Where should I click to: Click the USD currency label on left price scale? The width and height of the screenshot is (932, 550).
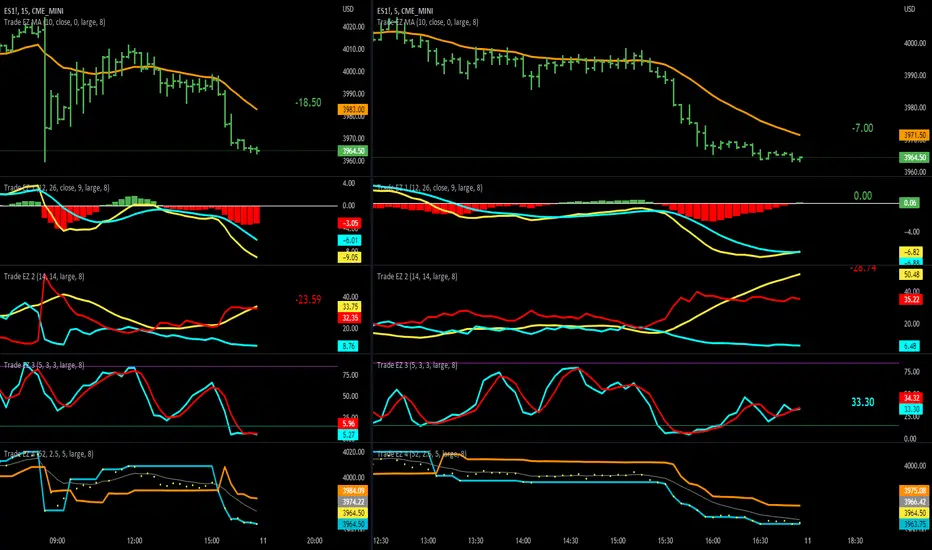click(x=348, y=9)
